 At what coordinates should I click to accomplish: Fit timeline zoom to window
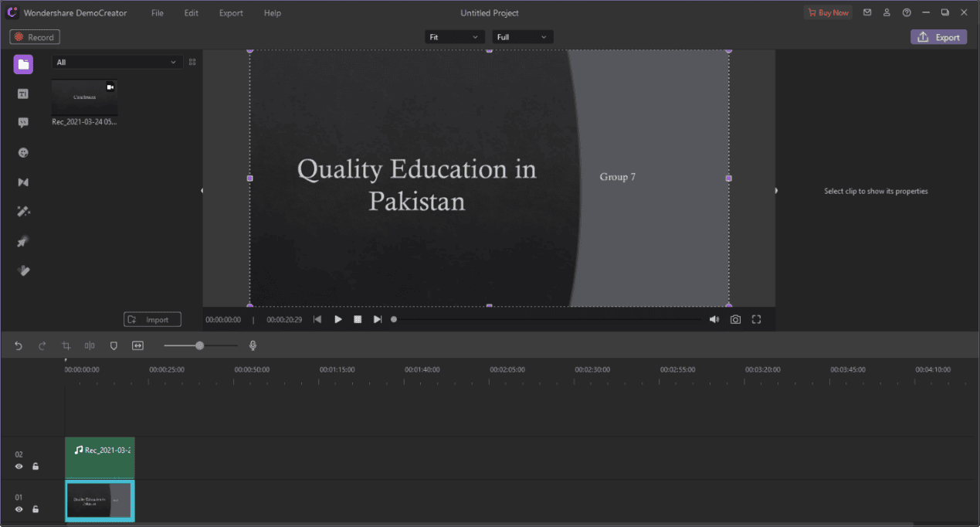137,346
